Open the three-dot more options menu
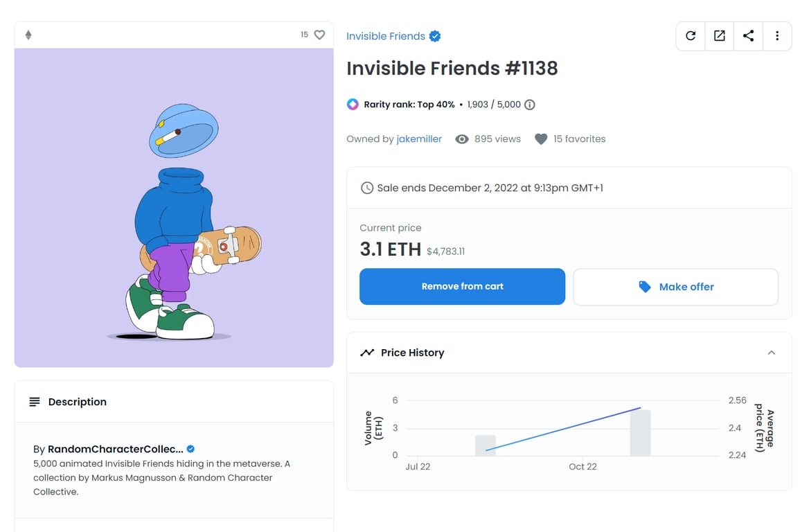This screenshot has height=532, width=809. click(x=777, y=36)
